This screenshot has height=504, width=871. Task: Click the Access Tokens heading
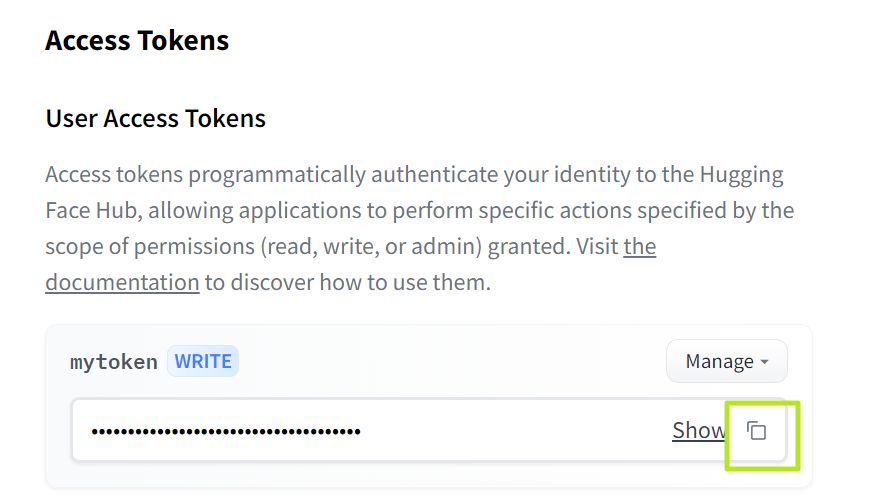pyautogui.click(x=137, y=41)
